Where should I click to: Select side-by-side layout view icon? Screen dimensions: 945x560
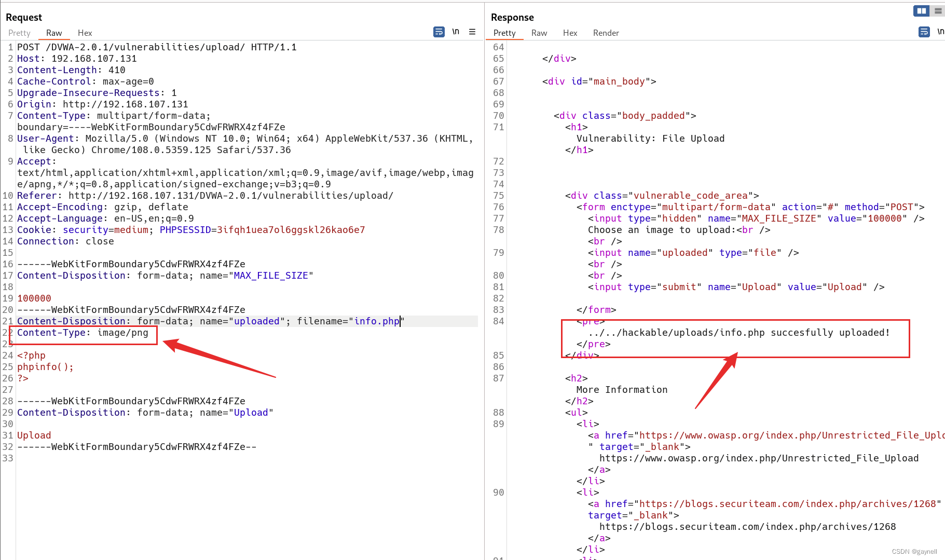pyautogui.click(x=921, y=10)
